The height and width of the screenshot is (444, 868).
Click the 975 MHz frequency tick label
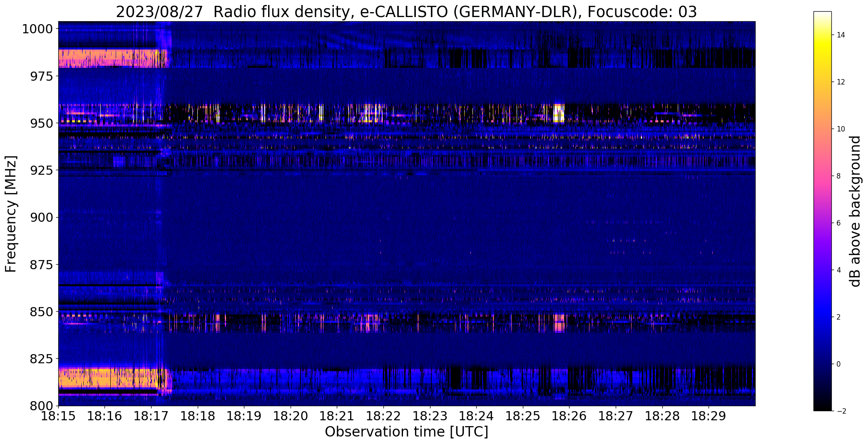coord(41,76)
